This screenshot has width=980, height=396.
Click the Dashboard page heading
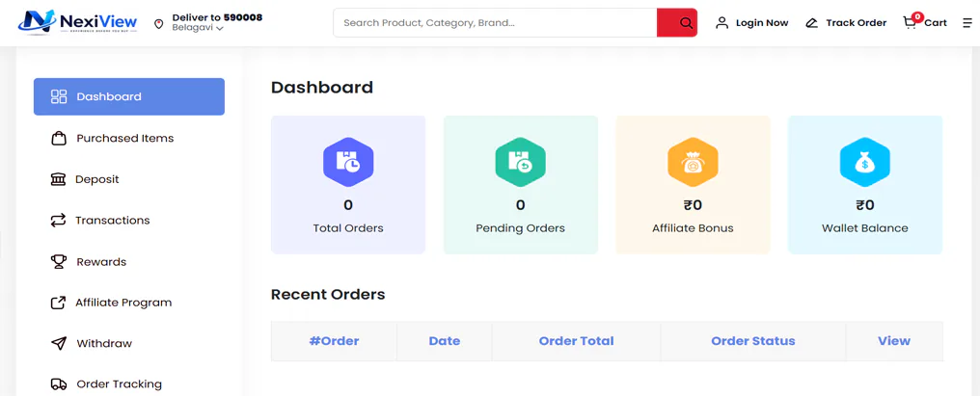pos(322,88)
